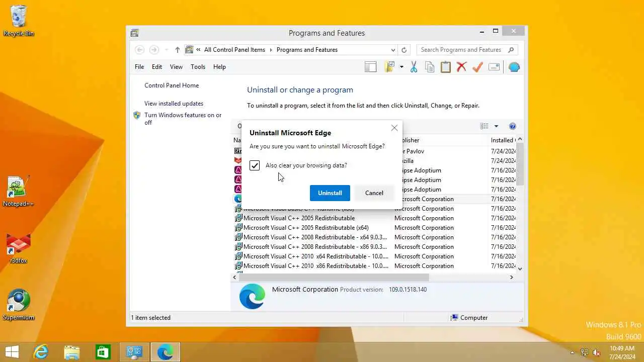Click Cancel in the uninstall dialog
644x362 pixels.
(x=374, y=193)
